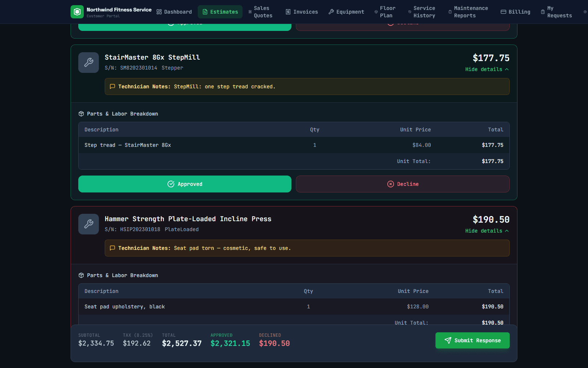Click the tax amount $192.62

[x=137, y=343]
